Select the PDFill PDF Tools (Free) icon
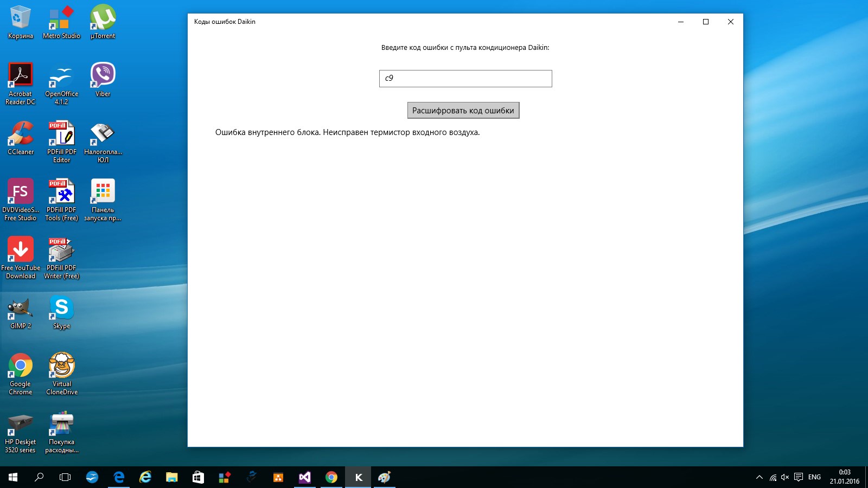Viewport: 868px width, 488px height. (61, 200)
